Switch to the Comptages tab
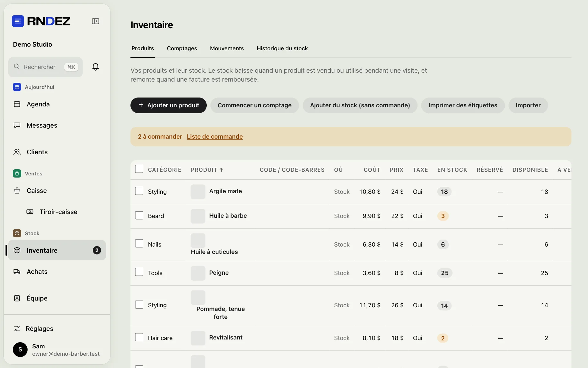The height and width of the screenshot is (368, 588). (x=182, y=48)
